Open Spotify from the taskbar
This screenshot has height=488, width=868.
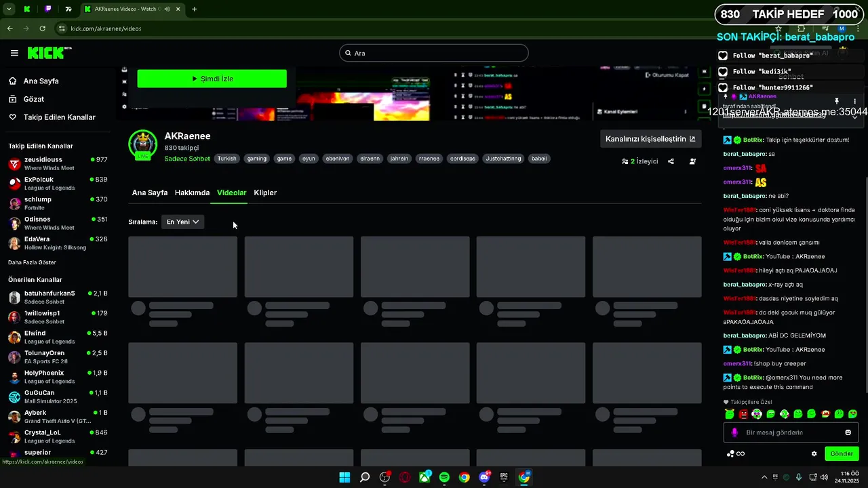(x=444, y=477)
